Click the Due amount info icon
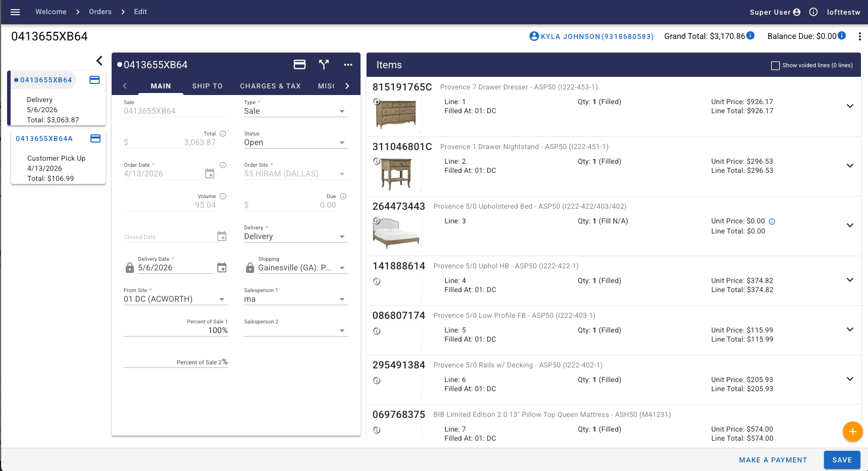The width and height of the screenshot is (868, 471). [x=343, y=197]
